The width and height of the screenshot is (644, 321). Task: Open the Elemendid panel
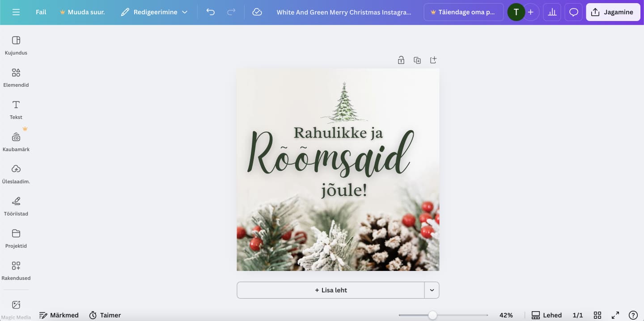[x=16, y=77]
